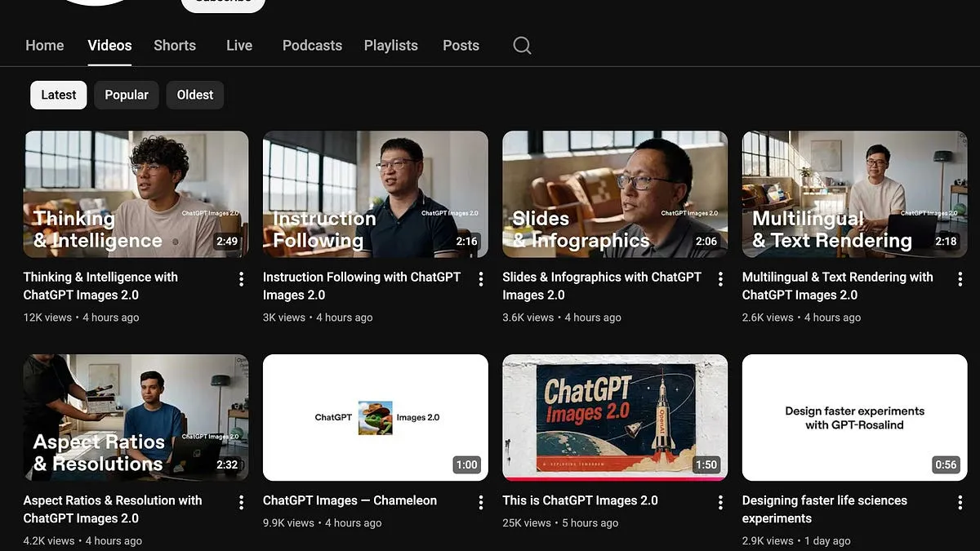
Task: Click the 3K views • 4 hours ago text
Action: [x=318, y=318]
